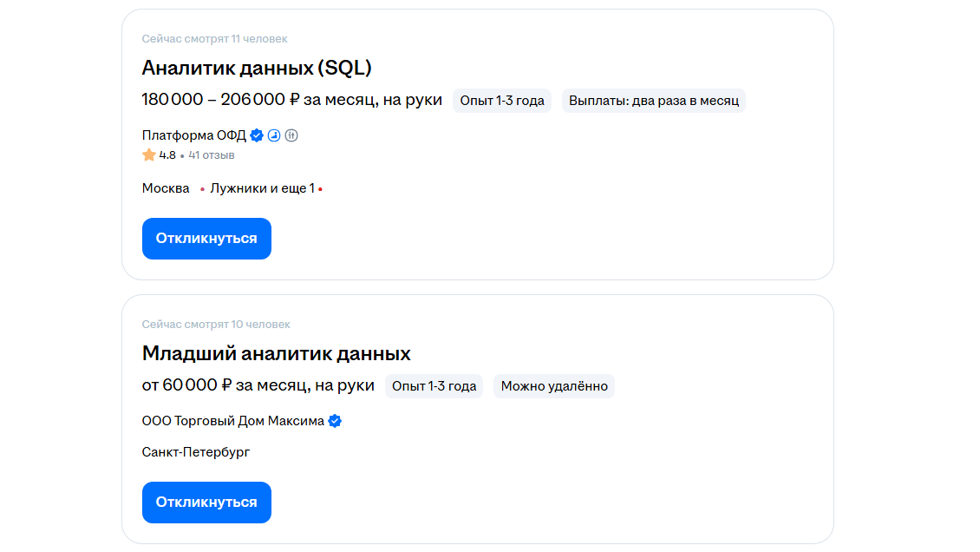Open the ООО Торговый Дом Максима company page
The image size is (980, 552).
click(x=232, y=421)
